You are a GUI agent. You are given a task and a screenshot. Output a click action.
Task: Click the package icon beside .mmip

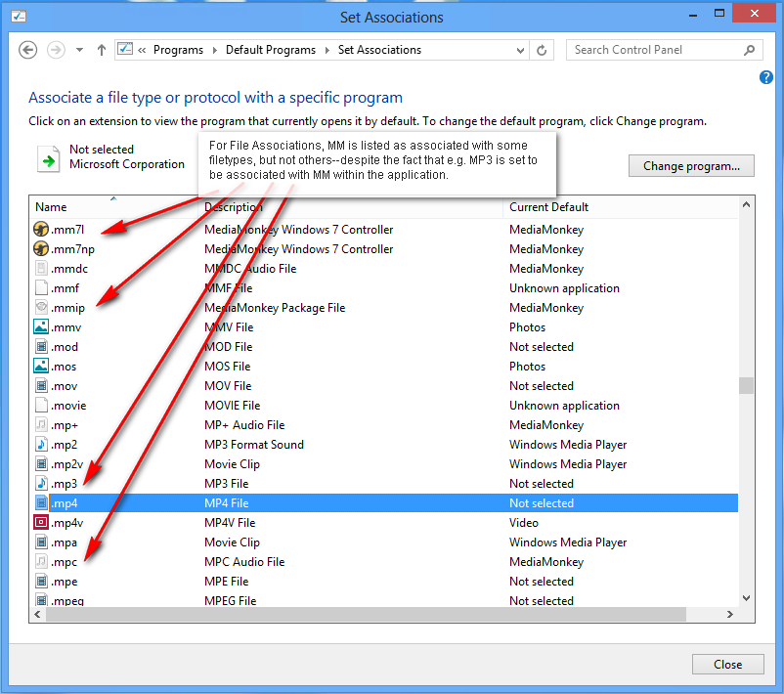[x=41, y=307]
